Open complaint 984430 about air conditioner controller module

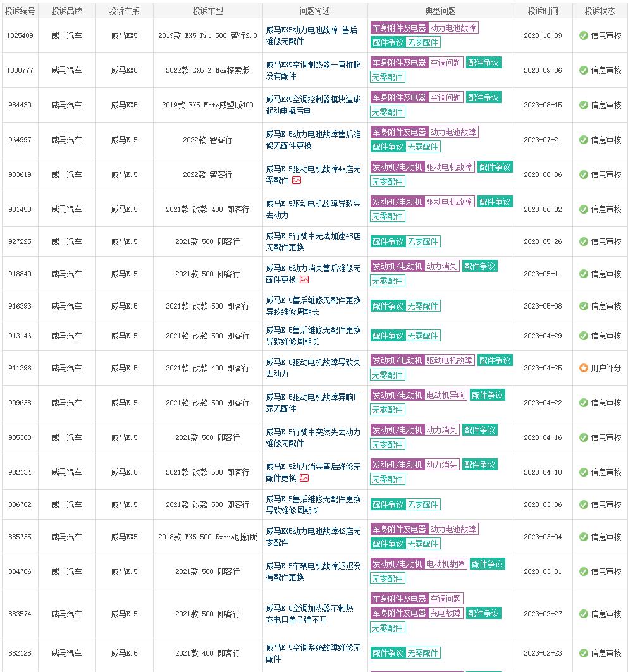click(x=313, y=105)
